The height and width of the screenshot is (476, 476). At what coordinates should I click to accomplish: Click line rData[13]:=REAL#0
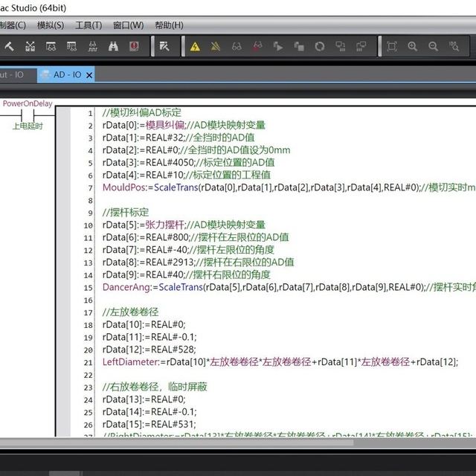[144, 399]
